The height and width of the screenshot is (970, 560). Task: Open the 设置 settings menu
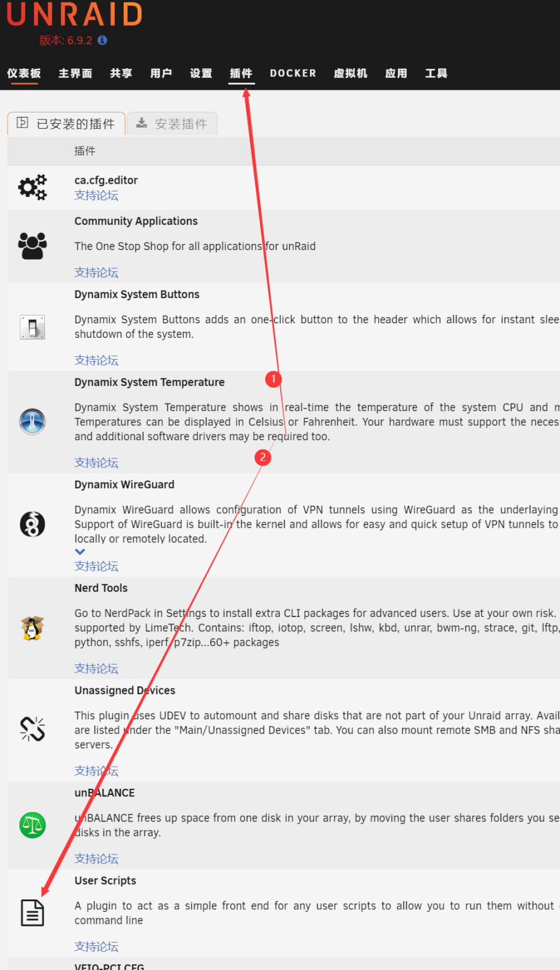pyautogui.click(x=201, y=73)
